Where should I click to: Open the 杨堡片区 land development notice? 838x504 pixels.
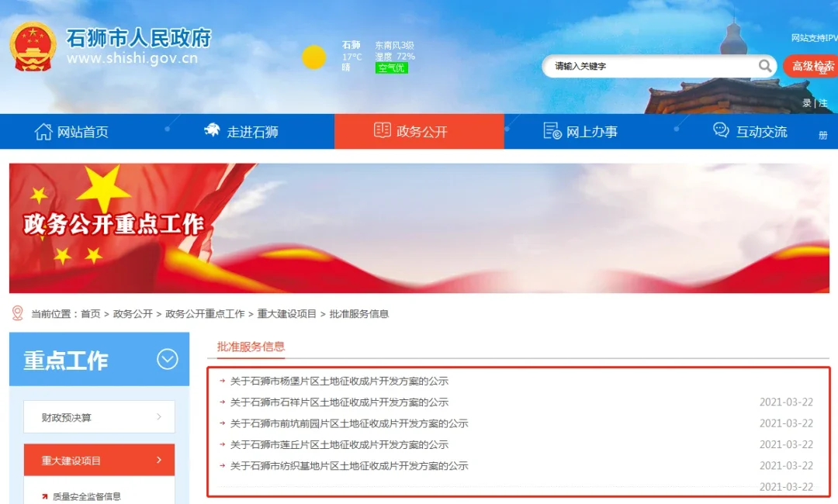pos(339,381)
